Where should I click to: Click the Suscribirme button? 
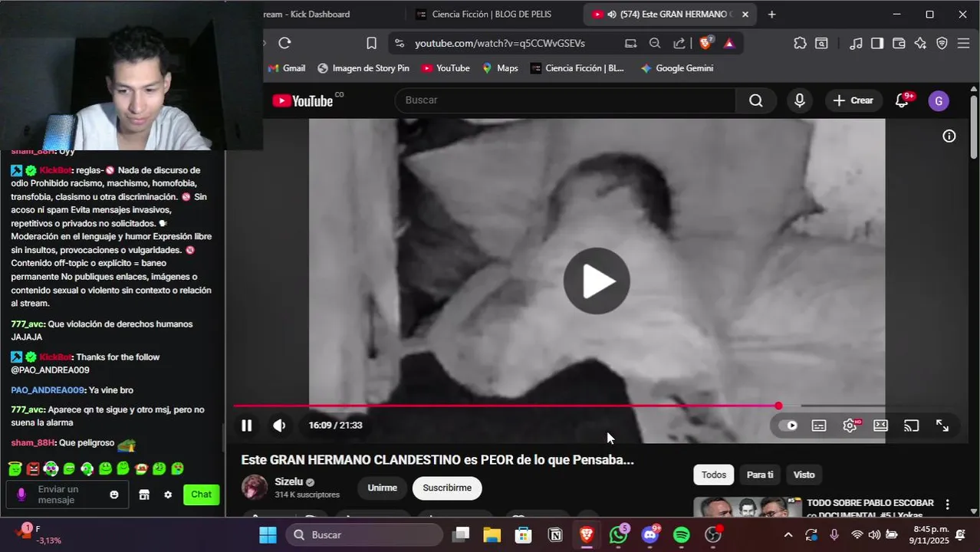(x=447, y=488)
